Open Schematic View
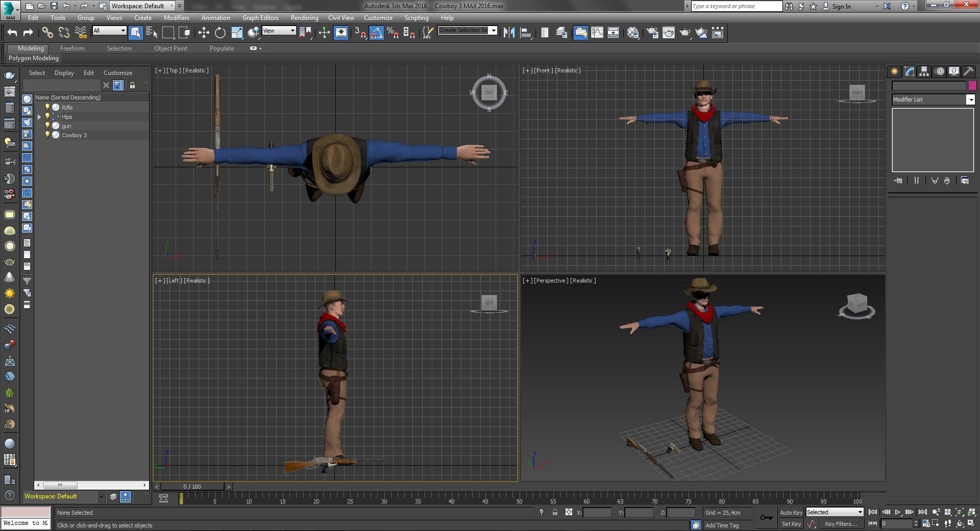This screenshot has width=980, height=531. 614,33
